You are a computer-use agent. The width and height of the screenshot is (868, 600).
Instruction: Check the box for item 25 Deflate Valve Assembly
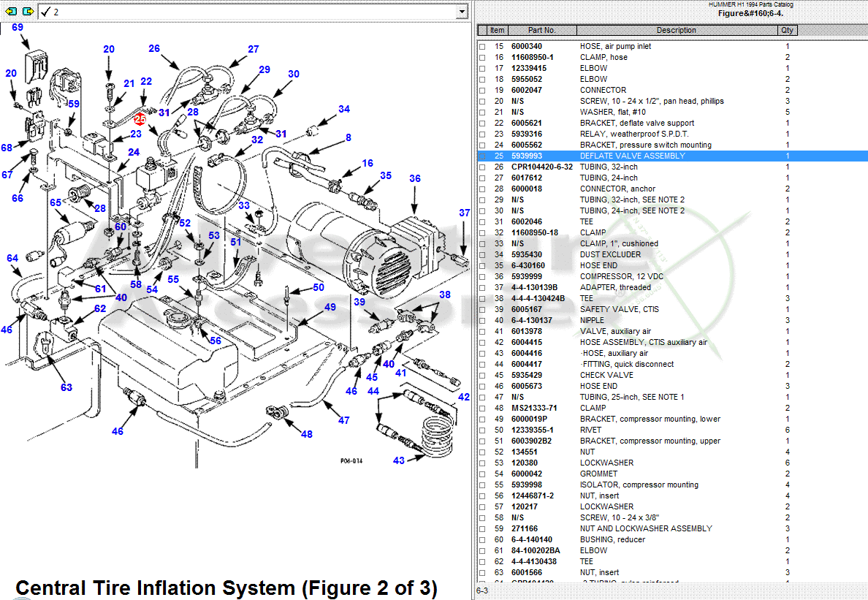482,156
